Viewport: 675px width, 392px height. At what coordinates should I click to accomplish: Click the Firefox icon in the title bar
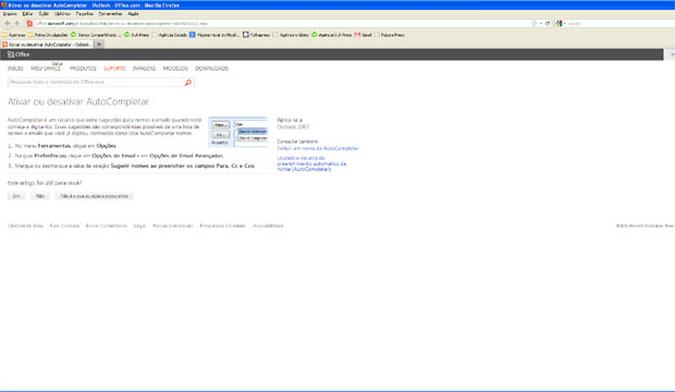[4, 5]
